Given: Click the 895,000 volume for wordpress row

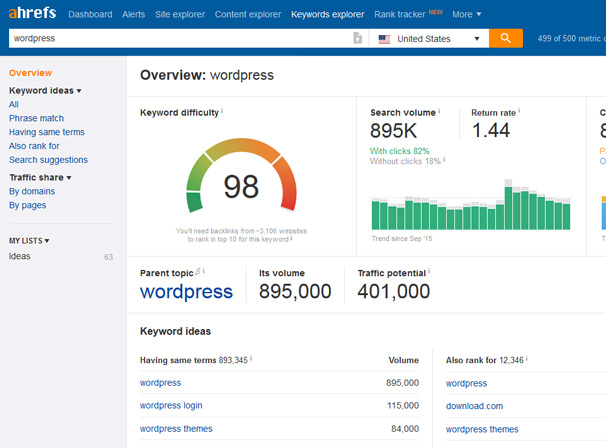Looking at the screenshot, I should (x=402, y=383).
